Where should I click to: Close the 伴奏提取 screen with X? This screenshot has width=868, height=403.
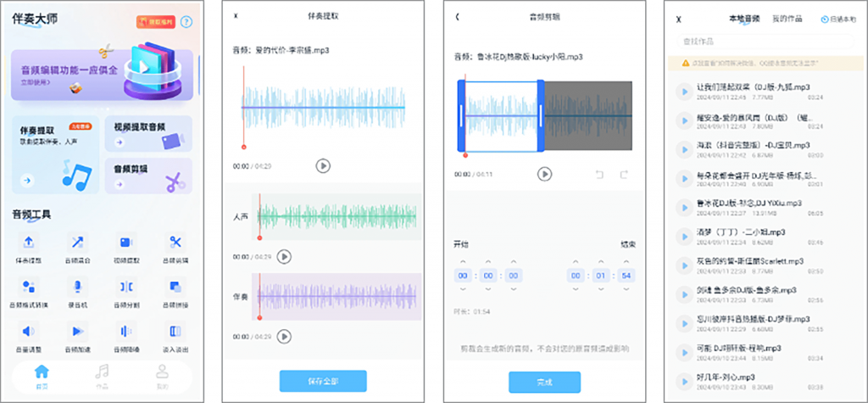point(236,16)
